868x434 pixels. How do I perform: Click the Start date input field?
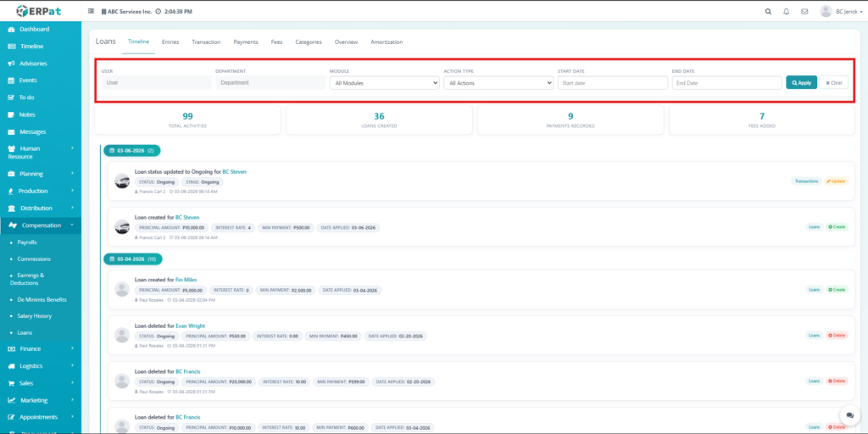click(613, 83)
